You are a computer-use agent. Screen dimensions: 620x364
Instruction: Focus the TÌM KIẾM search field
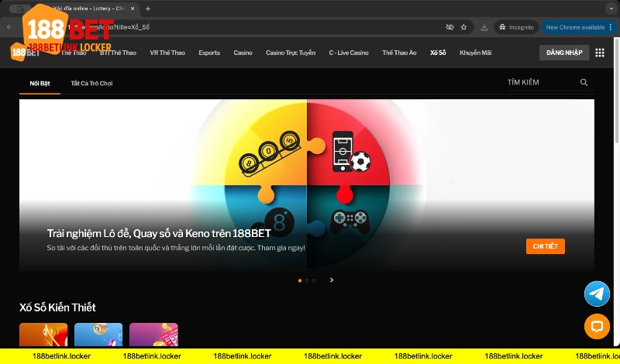[540, 82]
